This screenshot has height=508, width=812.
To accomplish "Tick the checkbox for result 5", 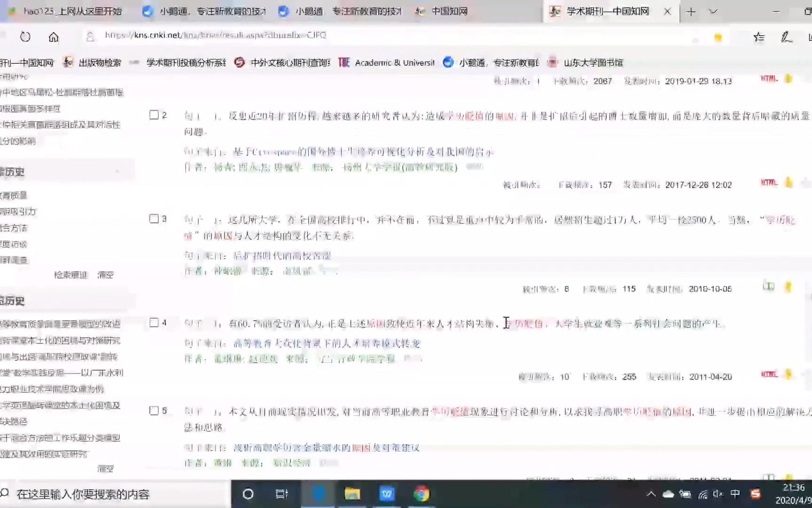I will coord(154,411).
